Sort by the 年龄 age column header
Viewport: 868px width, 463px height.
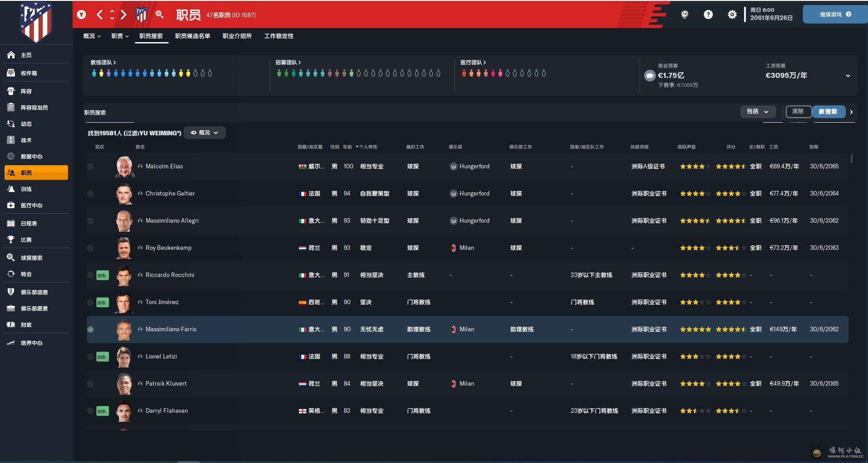(347, 147)
